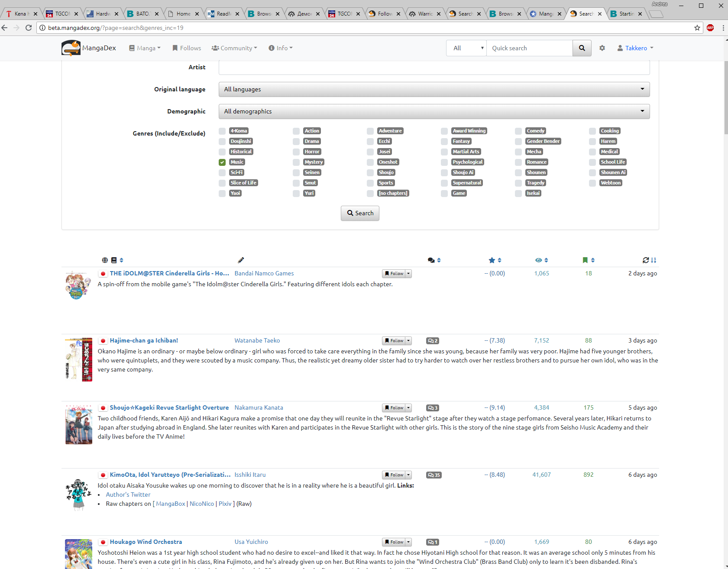Toggle the Comedy genre checkbox

(518, 131)
